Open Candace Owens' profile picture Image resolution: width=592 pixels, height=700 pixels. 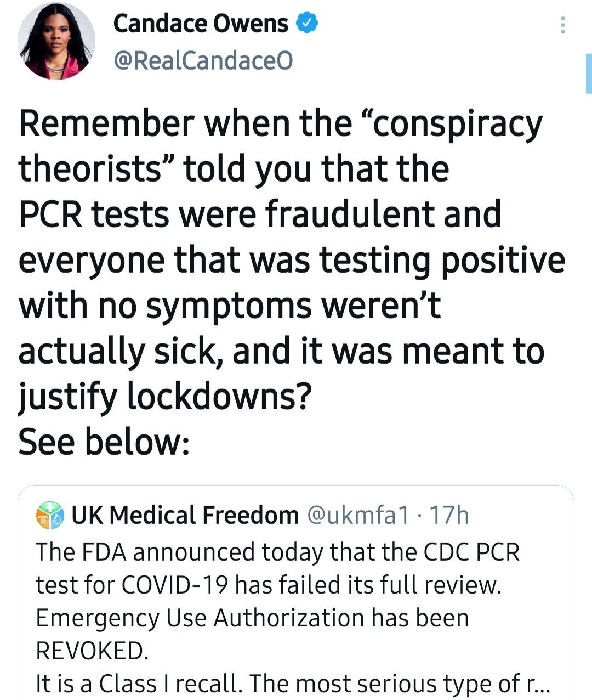click(x=56, y=41)
